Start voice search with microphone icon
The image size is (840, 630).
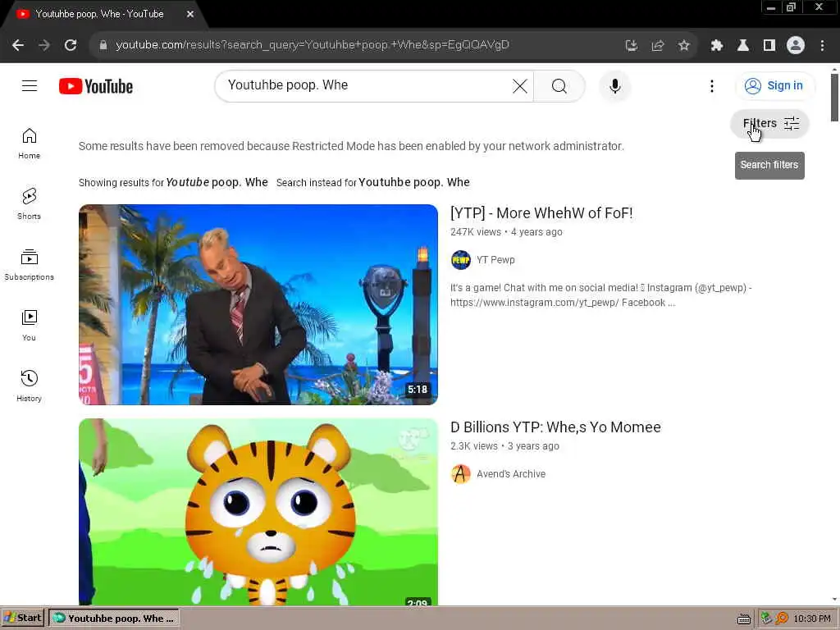[x=615, y=85]
